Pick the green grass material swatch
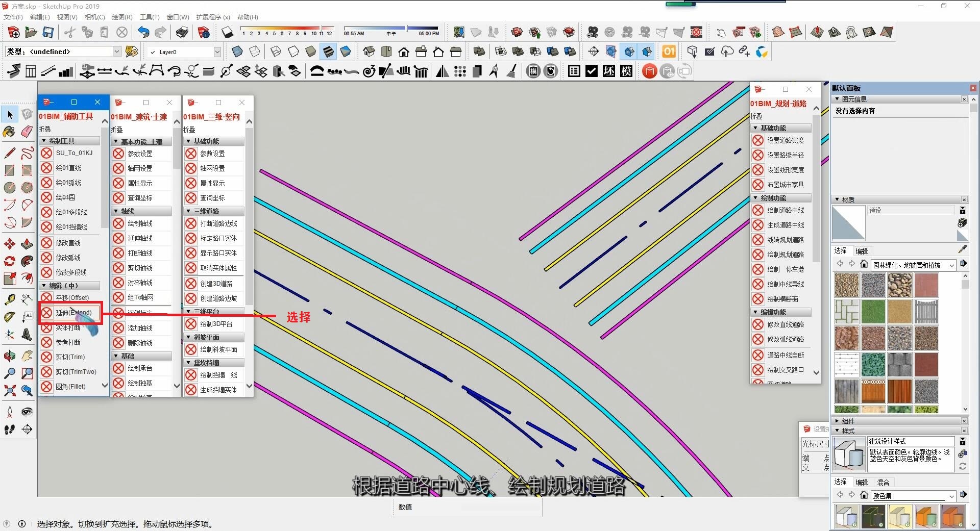The height and width of the screenshot is (531, 980). (x=873, y=312)
